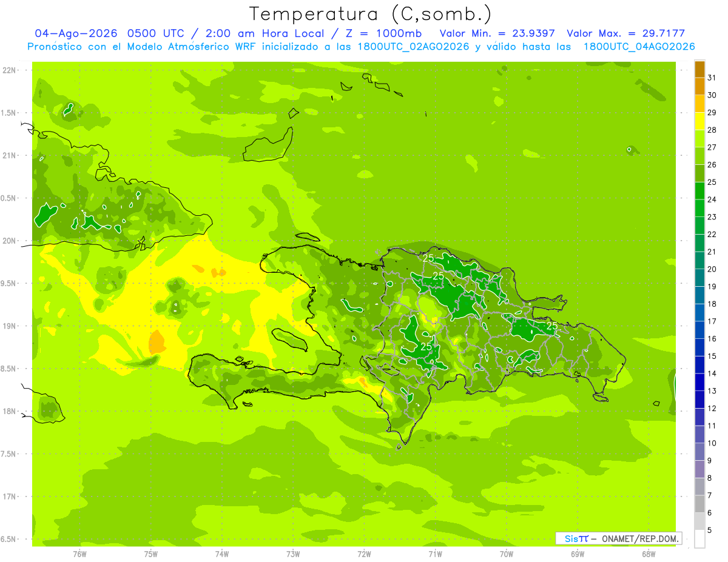Click the title "Temperatura (C,somb.)"
The image size is (728, 562).
pyautogui.click(x=371, y=14)
